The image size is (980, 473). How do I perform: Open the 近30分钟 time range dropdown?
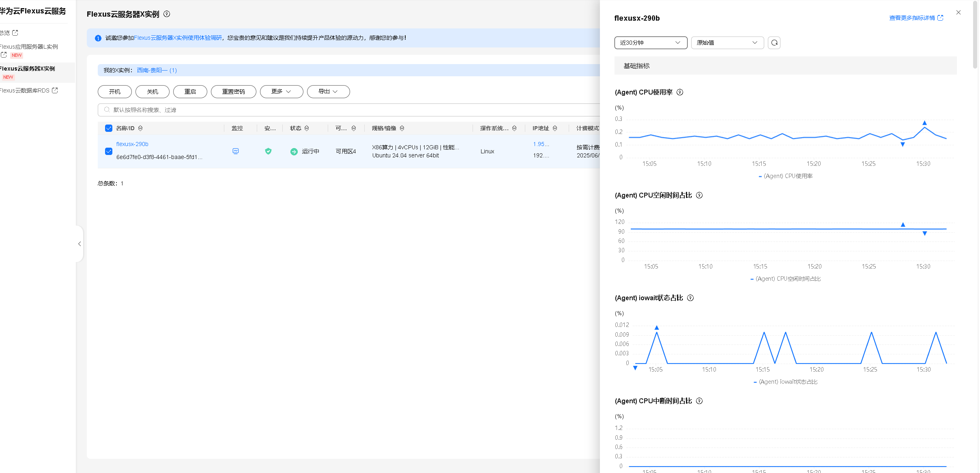pos(650,43)
